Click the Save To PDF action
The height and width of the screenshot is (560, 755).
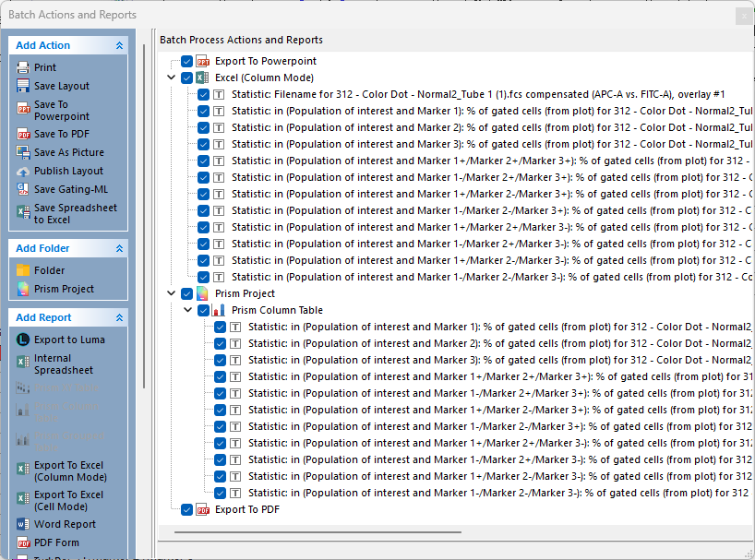62,134
